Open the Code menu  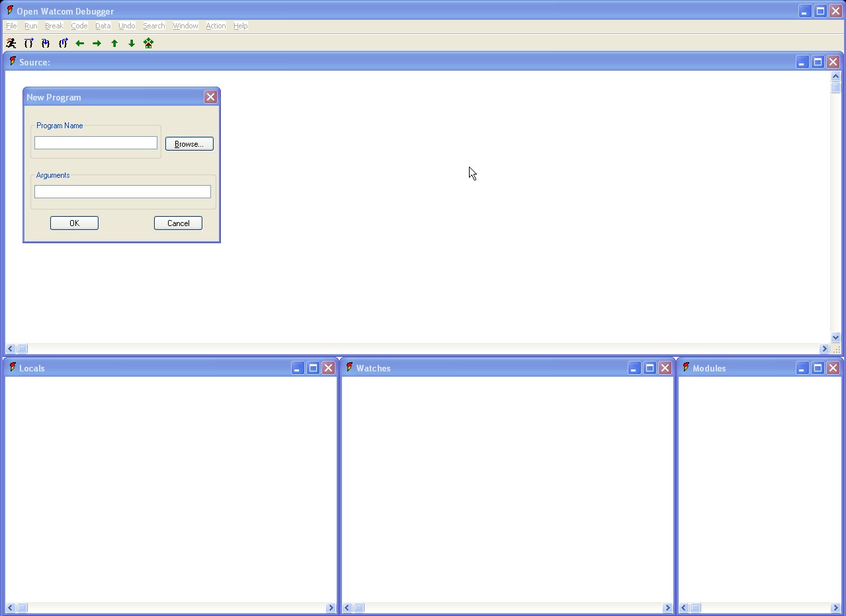coord(79,26)
